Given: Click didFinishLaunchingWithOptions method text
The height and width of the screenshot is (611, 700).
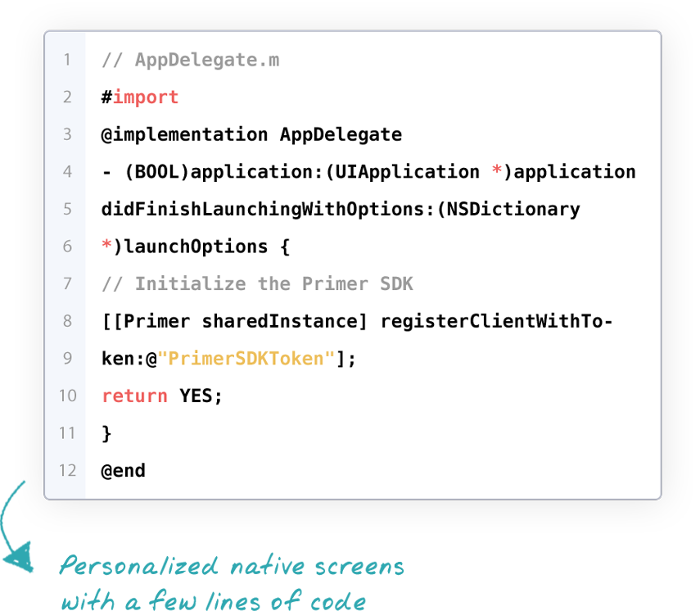Looking at the screenshot, I should [x=262, y=209].
